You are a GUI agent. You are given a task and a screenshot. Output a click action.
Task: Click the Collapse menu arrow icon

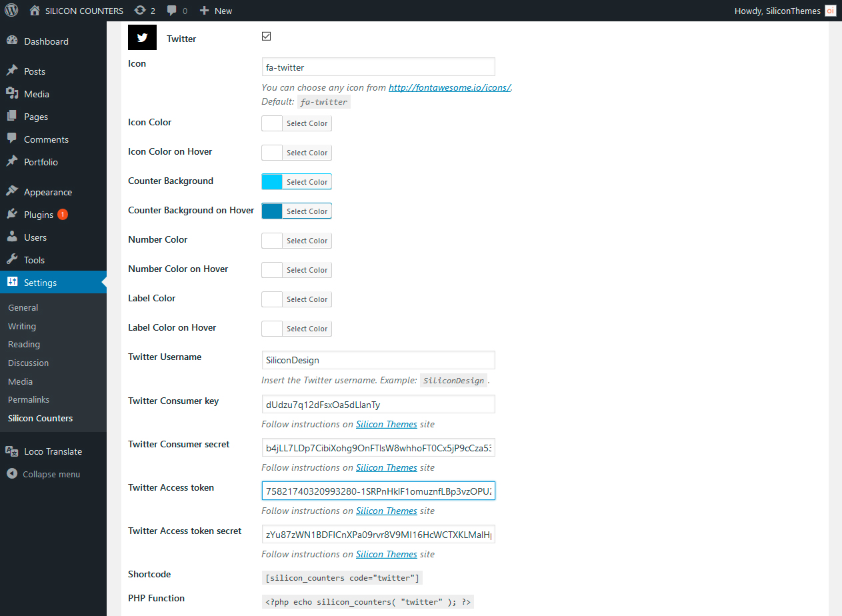click(12, 474)
